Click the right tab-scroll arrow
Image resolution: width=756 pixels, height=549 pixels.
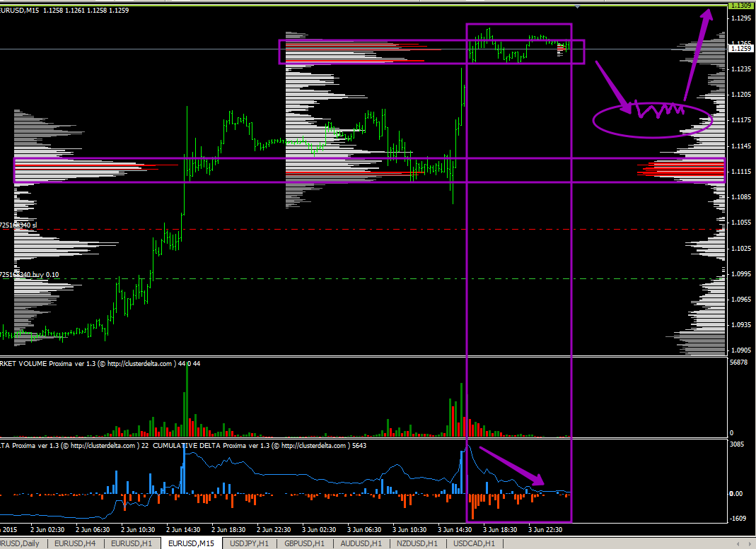(749, 544)
